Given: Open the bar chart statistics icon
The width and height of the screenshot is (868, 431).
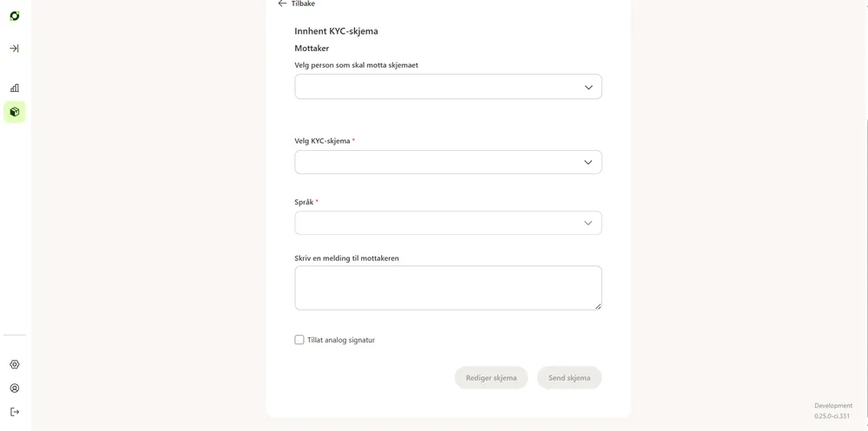Looking at the screenshot, I should tap(15, 88).
